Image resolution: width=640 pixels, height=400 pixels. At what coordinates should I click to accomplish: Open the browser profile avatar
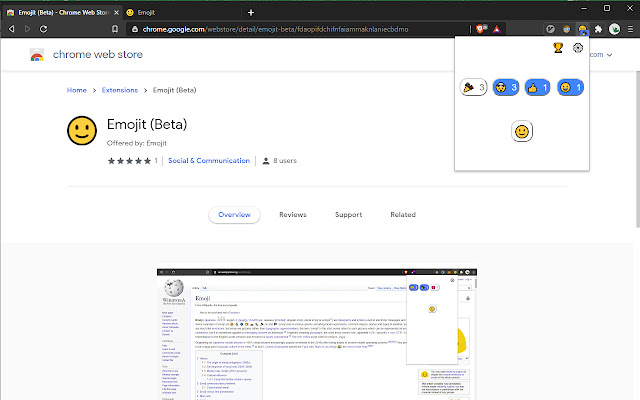point(614,29)
